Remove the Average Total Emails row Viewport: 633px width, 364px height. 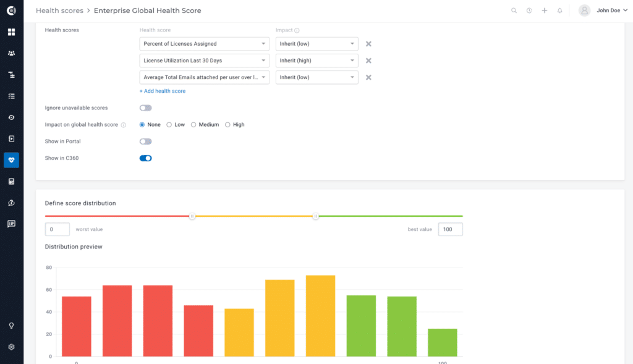pos(368,77)
